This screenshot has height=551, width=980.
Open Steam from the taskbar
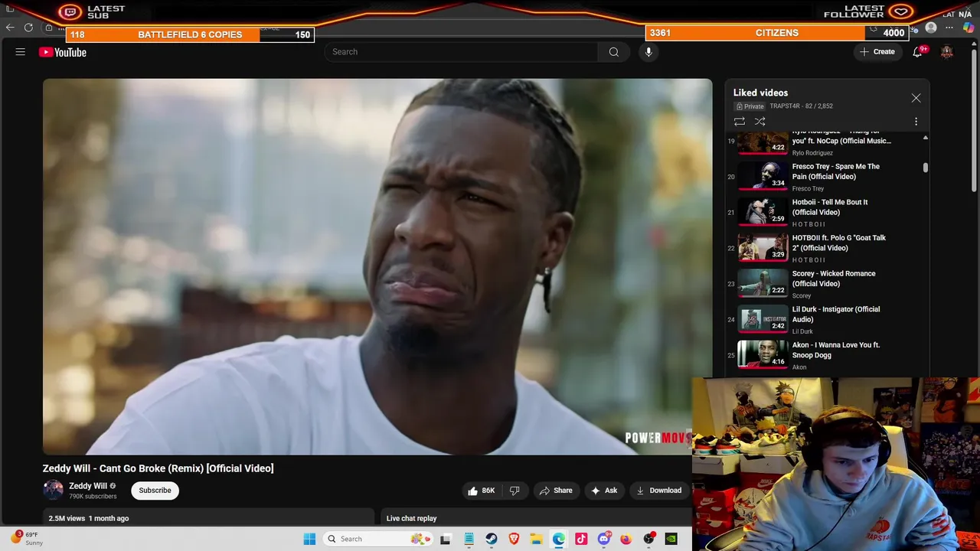[492, 539]
